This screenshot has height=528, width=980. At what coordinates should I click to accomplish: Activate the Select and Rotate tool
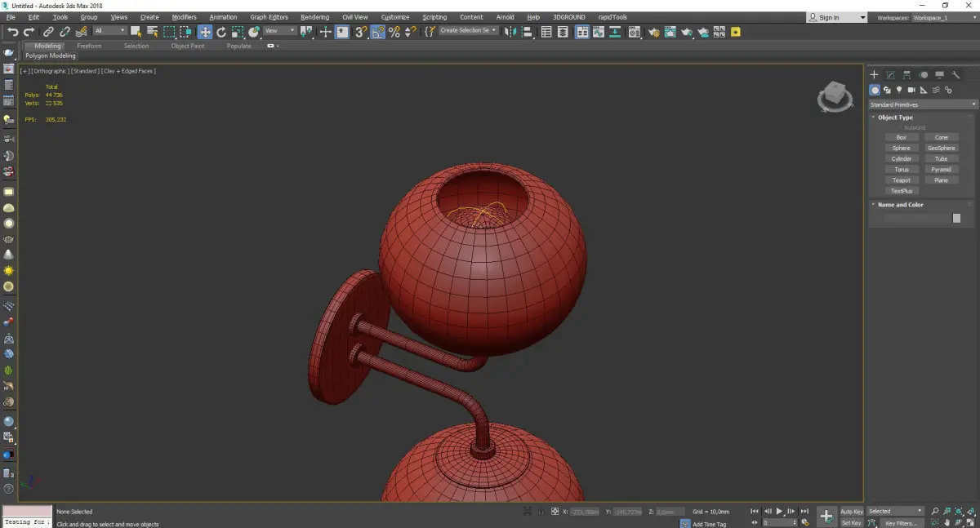tap(221, 32)
